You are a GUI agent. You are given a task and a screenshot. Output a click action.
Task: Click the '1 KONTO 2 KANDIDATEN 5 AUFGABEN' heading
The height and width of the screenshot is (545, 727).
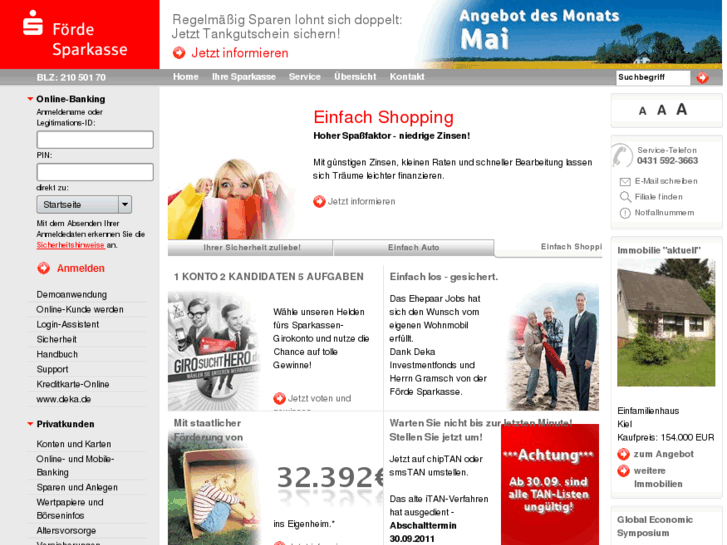(268, 277)
